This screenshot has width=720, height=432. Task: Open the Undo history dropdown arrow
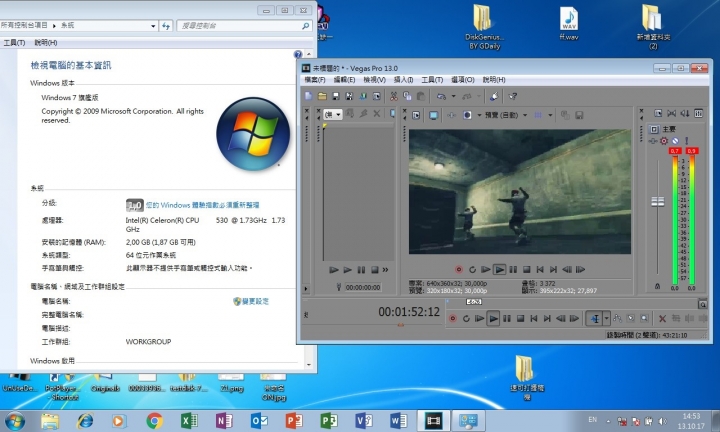coord(453,96)
